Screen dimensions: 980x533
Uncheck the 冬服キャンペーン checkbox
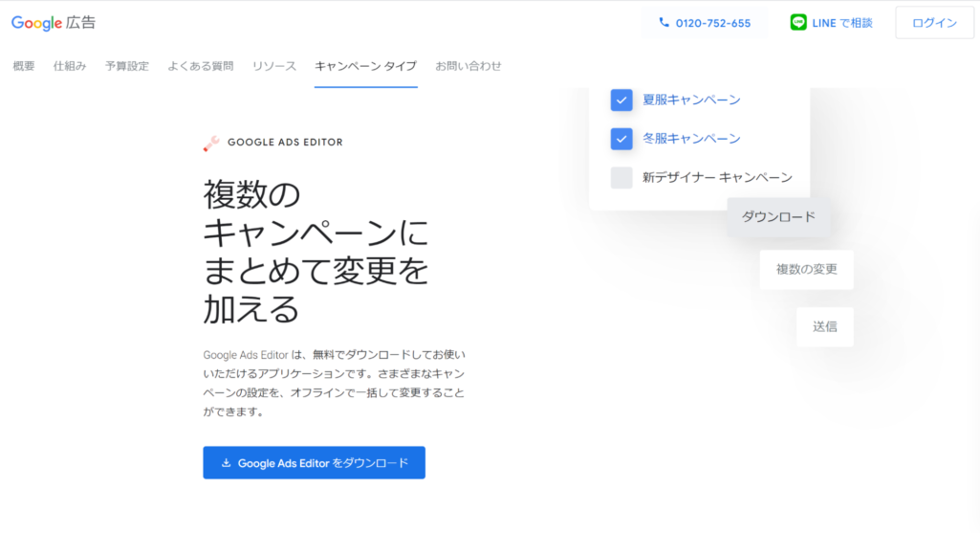click(621, 140)
